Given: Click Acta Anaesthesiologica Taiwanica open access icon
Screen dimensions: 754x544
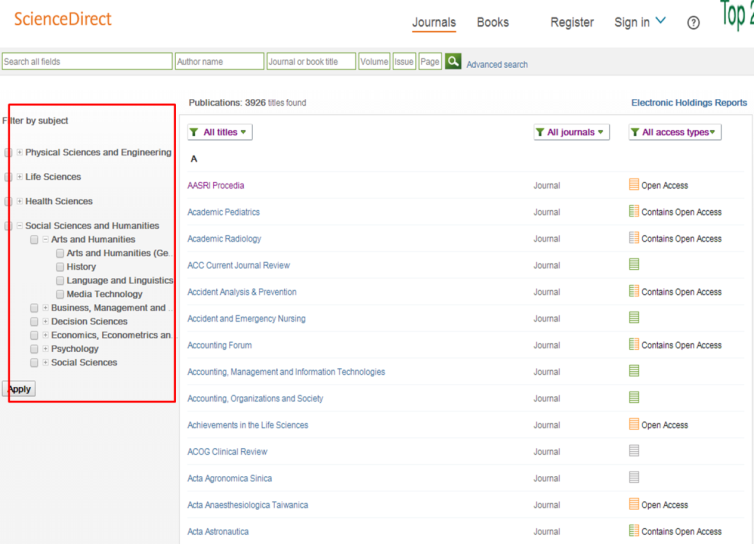Looking at the screenshot, I should (x=634, y=504).
